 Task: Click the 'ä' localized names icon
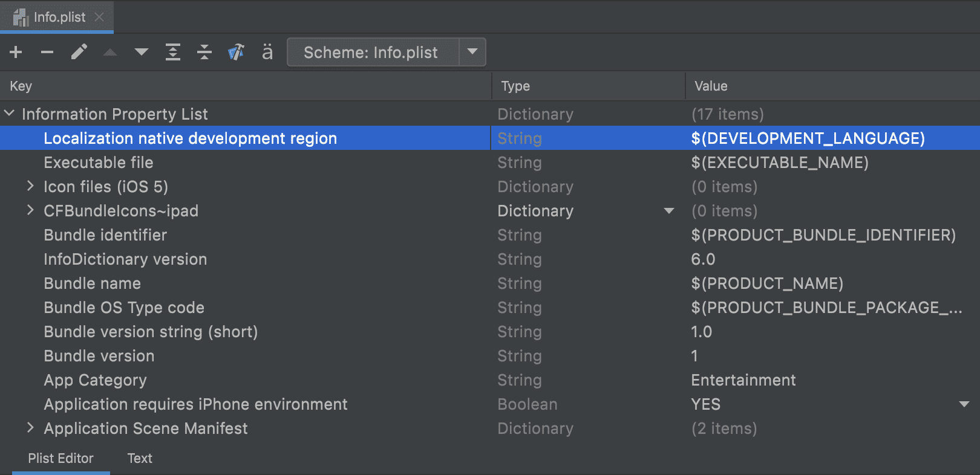click(267, 53)
